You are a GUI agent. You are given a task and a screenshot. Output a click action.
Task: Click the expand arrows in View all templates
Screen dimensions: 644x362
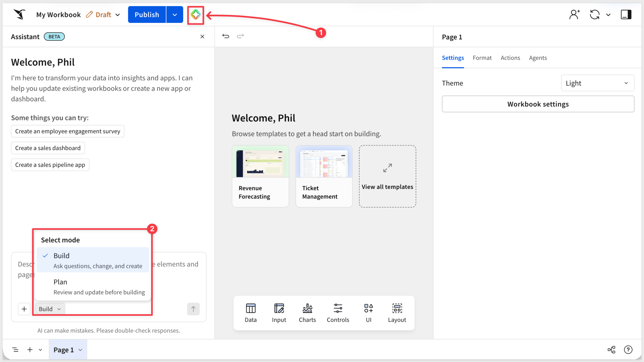point(387,168)
